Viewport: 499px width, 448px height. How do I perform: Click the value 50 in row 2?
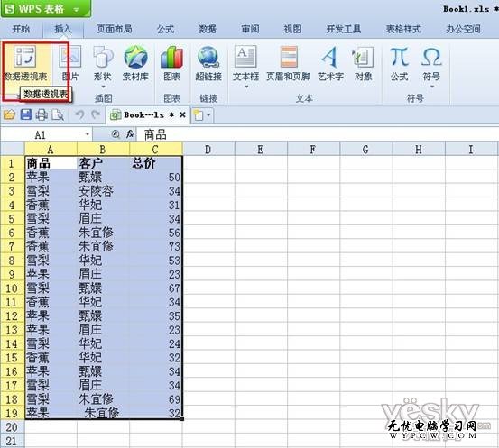pyautogui.click(x=155, y=177)
